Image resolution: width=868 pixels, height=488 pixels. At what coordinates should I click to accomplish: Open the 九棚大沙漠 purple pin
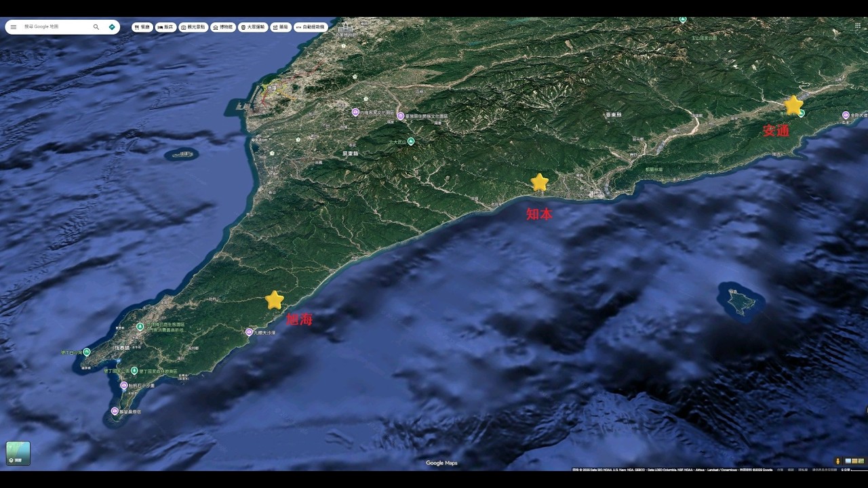(250, 331)
